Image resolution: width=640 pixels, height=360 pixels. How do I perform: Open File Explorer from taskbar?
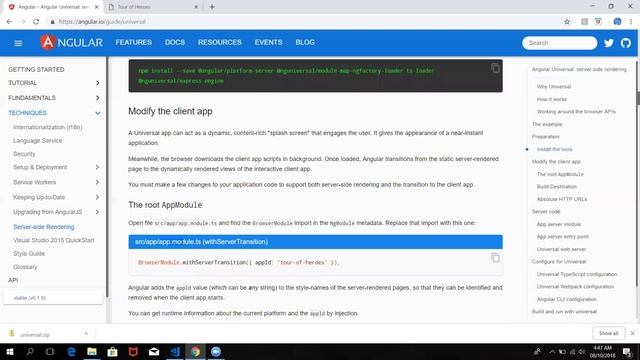pos(92,351)
